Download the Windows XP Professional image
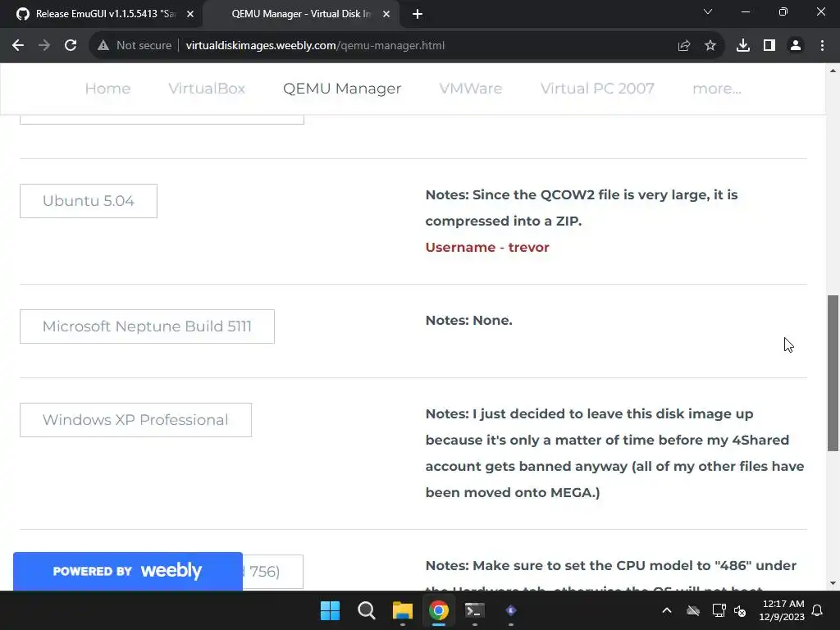 (x=135, y=420)
